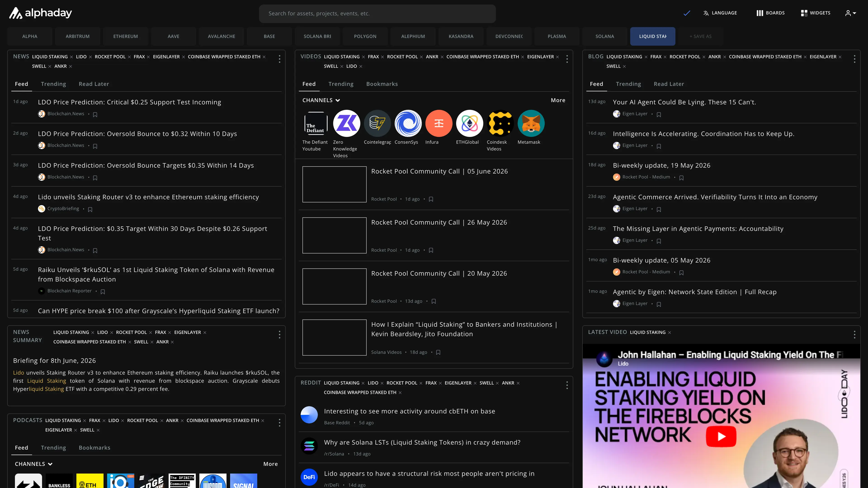Viewport: 868px width, 488px height.
Task: Switch to the ETHEREUM board tab
Action: coord(126,36)
